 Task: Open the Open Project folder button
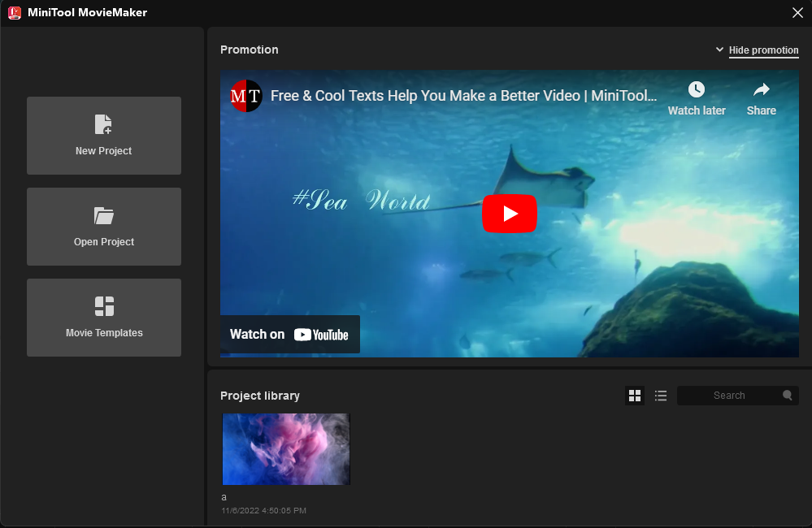click(104, 227)
